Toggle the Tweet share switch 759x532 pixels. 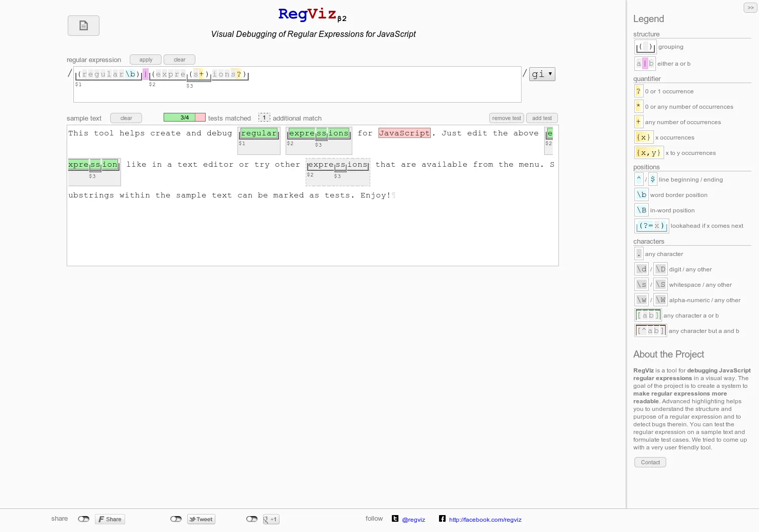(x=176, y=519)
